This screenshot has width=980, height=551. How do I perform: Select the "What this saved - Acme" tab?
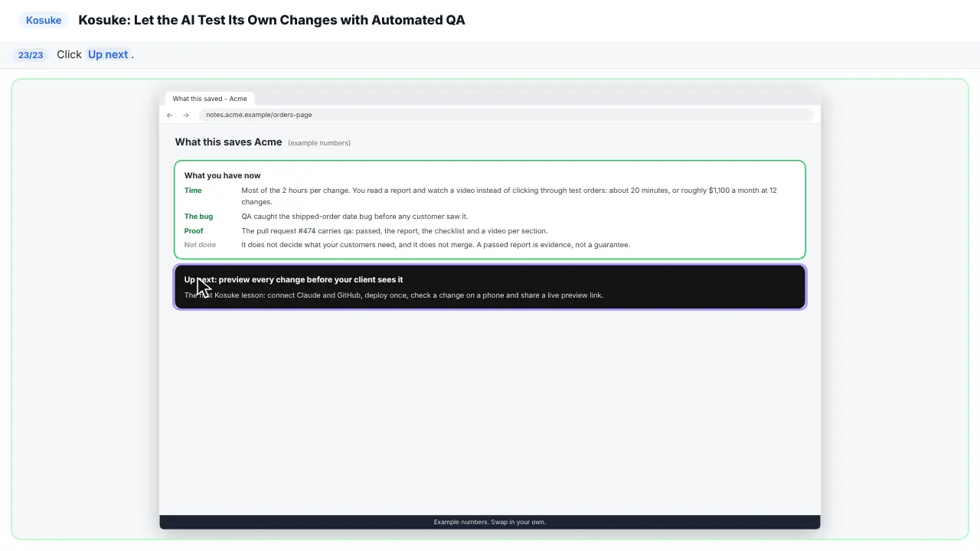210,99
